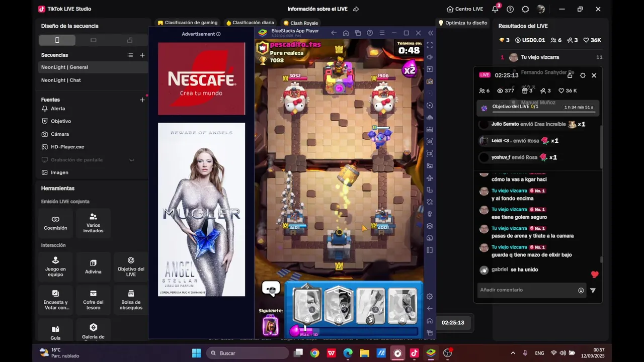Add a new sequence with the plus icon
This screenshot has width=644, height=362.
pyautogui.click(x=142, y=55)
